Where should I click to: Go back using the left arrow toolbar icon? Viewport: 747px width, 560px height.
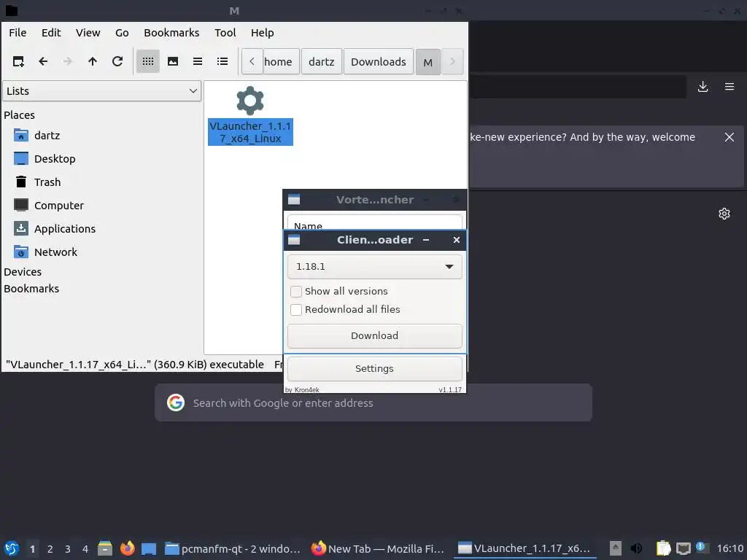[43, 61]
